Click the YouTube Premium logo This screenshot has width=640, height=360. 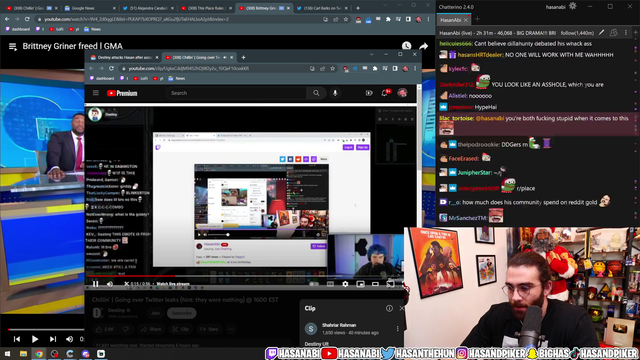point(122,93)
